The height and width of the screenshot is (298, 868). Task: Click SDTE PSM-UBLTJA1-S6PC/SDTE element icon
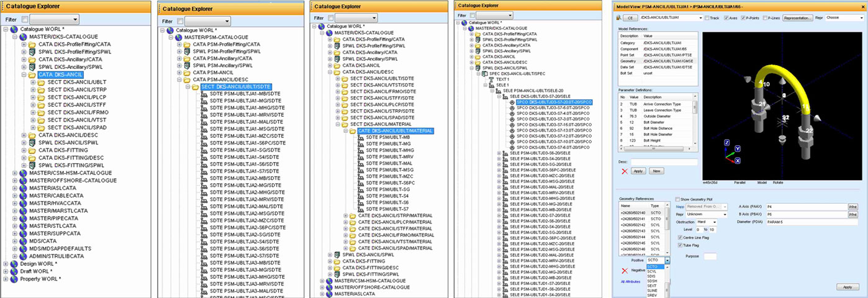point(205,143)
